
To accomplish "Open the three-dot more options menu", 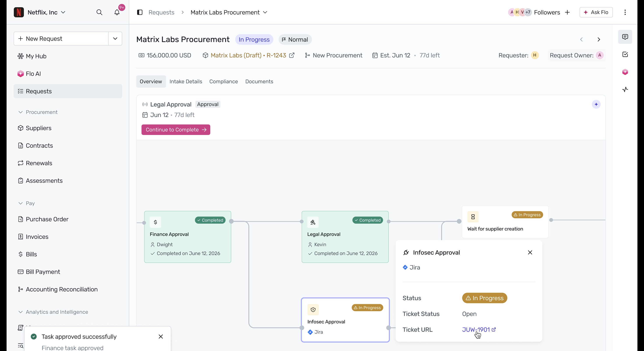I will coord(625,12).
